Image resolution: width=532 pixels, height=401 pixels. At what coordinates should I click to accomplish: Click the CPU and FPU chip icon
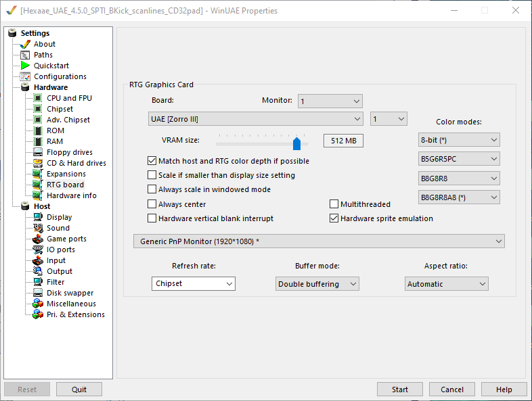(38, 98)
